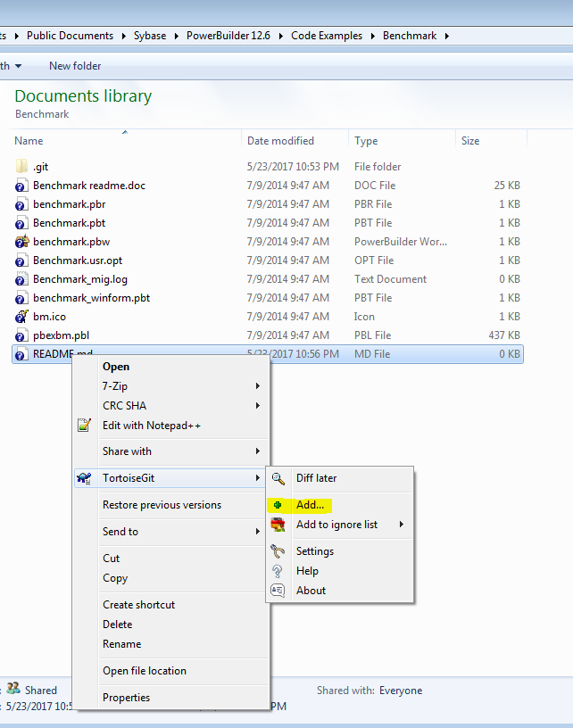
Task: Choose Open from the context menu
Action: click(x=116, y=367)
